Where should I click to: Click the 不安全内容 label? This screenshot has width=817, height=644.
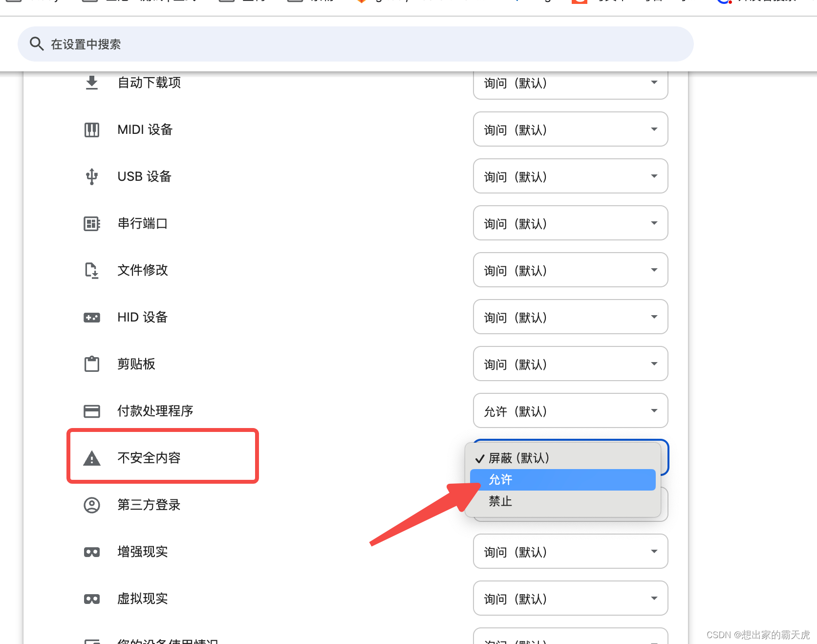(x=149, y=458)
